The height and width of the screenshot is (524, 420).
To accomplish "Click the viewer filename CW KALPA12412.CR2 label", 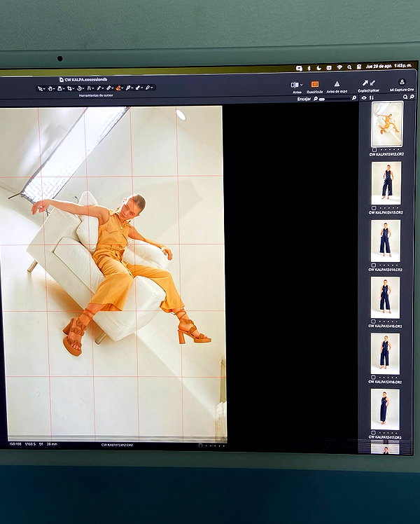I will pyautogui.click(x=117, y=445).
